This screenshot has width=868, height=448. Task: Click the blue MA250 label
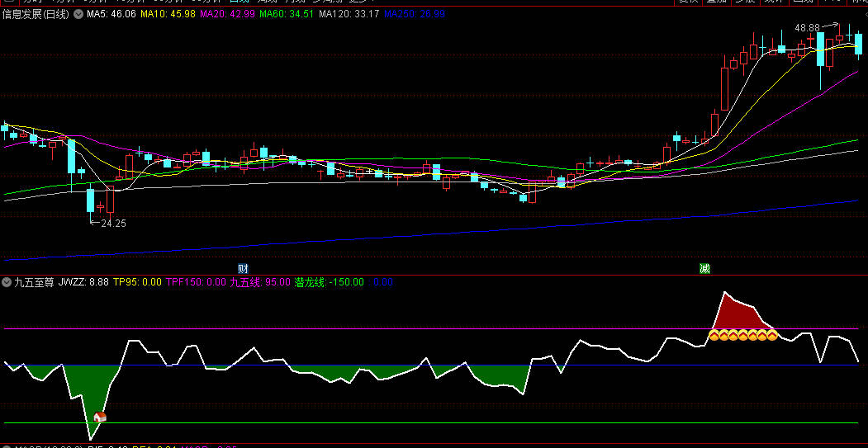pos(415,14)
